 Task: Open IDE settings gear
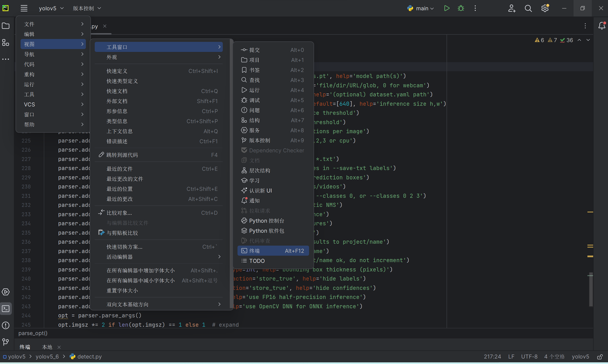545,8
